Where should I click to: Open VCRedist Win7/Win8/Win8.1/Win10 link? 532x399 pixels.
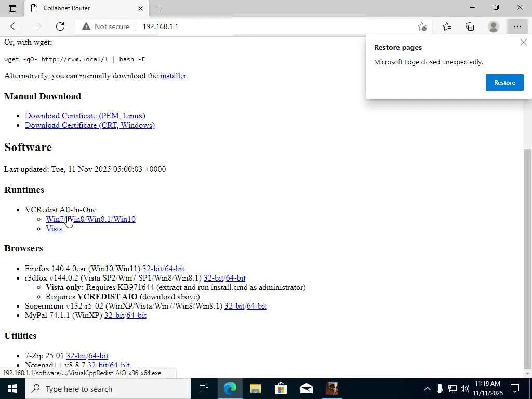coord(90,219)
